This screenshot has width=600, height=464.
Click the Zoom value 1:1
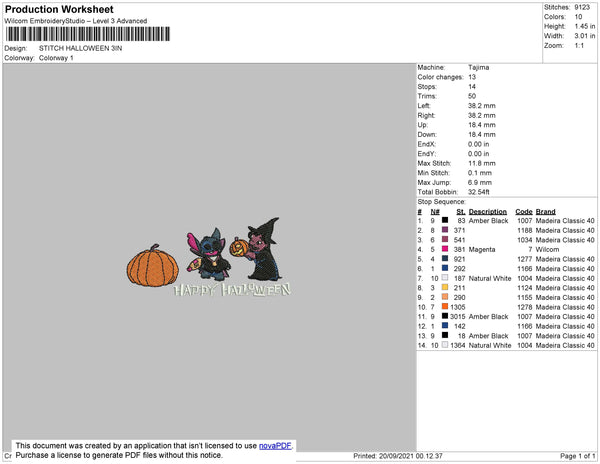[x=579, y=46]
